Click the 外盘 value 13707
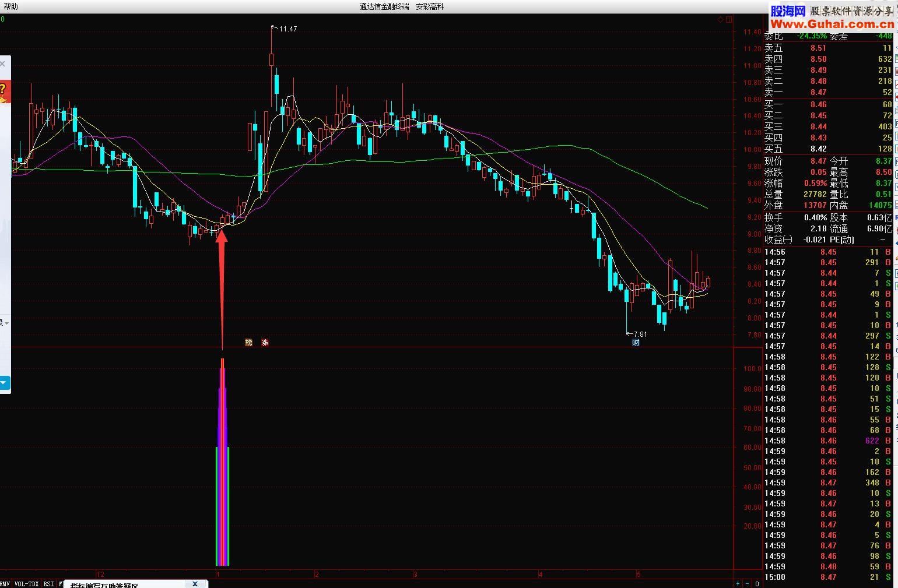898x588 pixels. [x=815, y=205]
